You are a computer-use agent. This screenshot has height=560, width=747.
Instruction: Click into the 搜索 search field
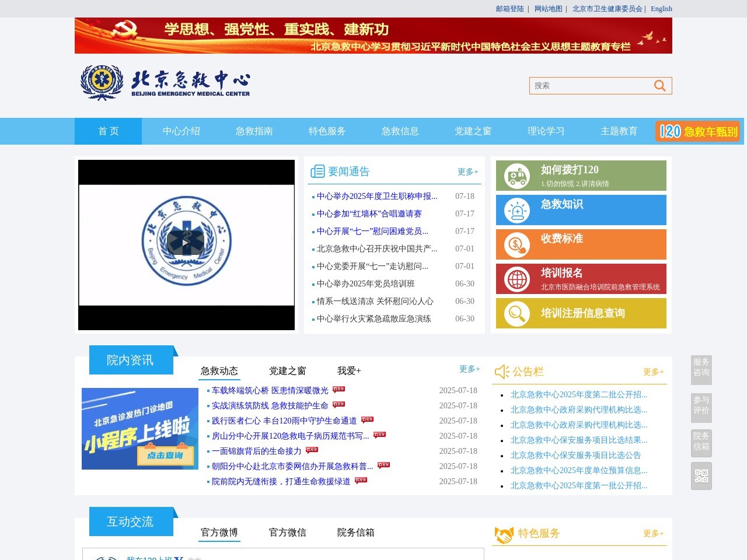point(589,86)
